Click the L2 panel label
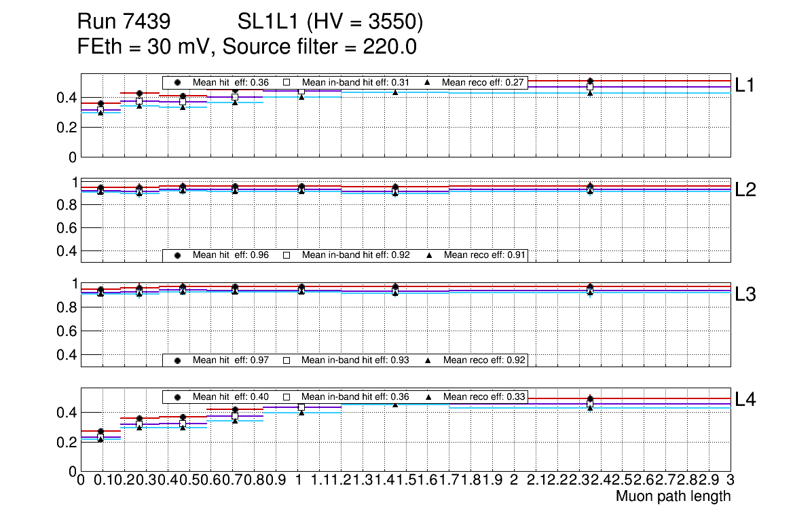Image resolution: width=812 pixels, height=524 pixels. coord(745,191)
